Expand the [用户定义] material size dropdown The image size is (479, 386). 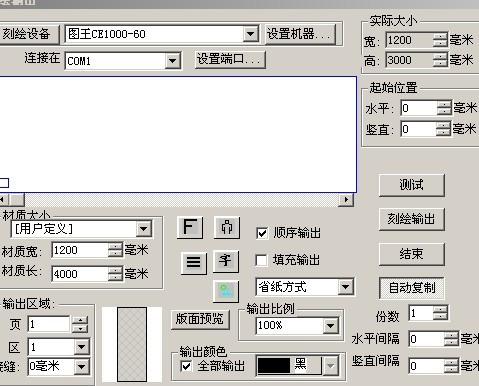144,229
